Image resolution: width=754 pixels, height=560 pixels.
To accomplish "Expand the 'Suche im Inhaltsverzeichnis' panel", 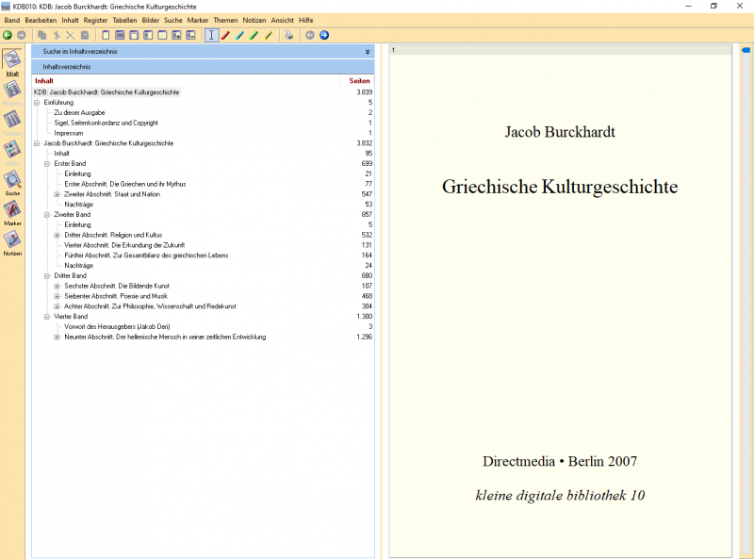I will coord(368,52).
